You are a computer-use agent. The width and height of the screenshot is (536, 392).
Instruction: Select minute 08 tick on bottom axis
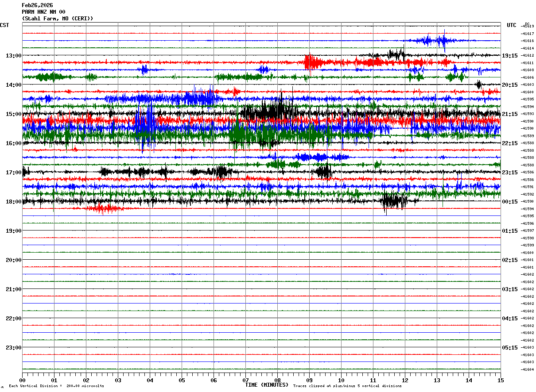click(x=277, y=380)
